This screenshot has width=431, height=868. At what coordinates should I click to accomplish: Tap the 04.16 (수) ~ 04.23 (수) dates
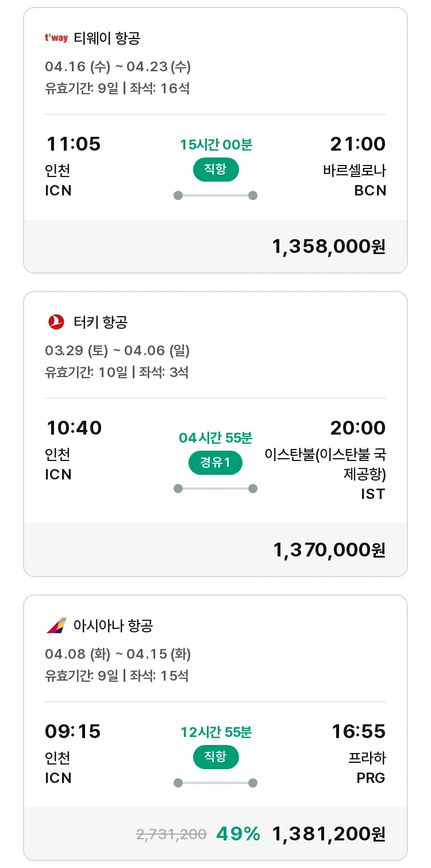point(118,67)
